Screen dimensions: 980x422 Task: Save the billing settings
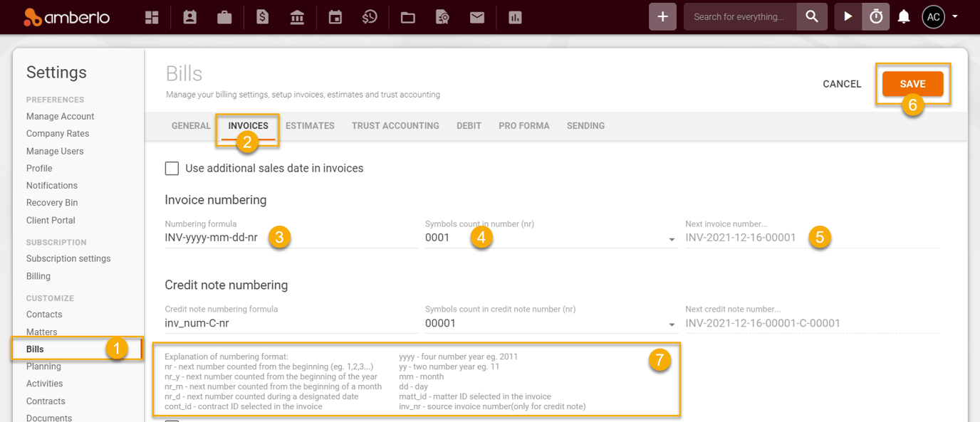coord(914,83)
